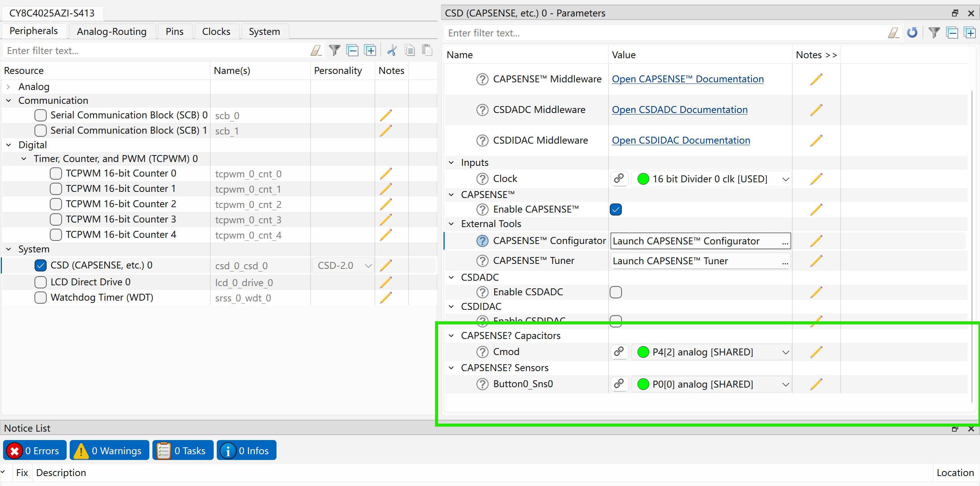Switch to the System tab
This screenshot has height=486, width=980.
point(264,31)
